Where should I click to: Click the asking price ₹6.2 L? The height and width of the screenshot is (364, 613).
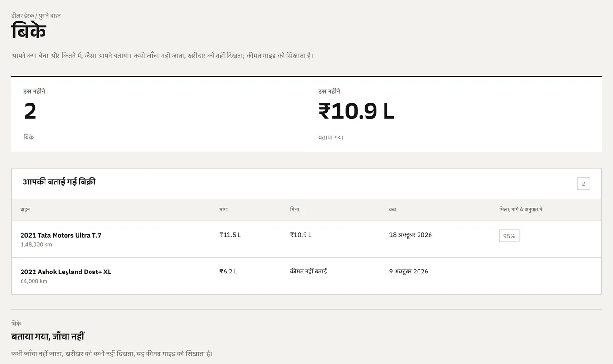[x=228, y=272]
